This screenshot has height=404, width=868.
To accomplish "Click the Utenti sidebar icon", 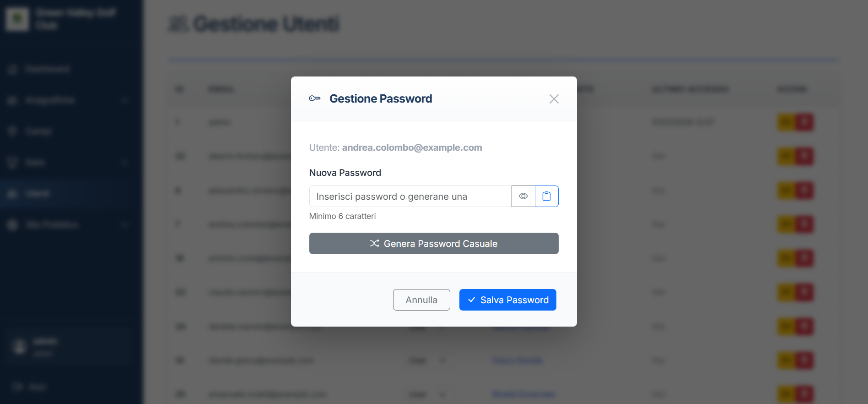I will (12, 194).
